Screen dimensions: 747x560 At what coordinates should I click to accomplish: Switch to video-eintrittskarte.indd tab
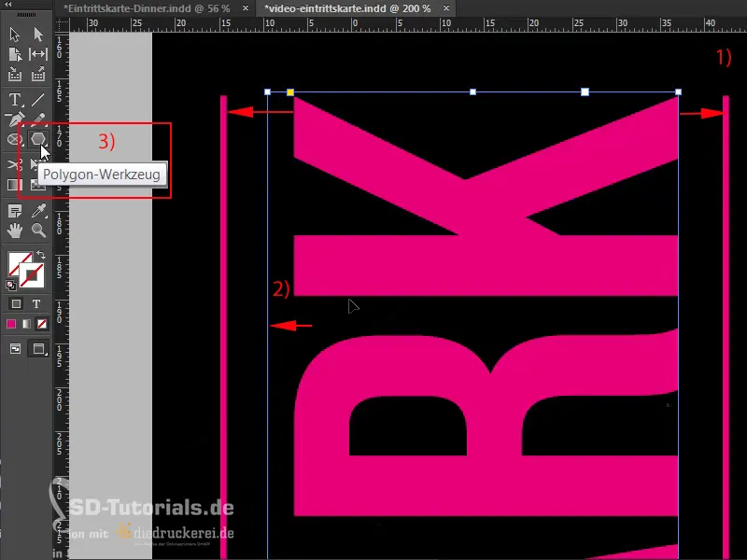347,8
